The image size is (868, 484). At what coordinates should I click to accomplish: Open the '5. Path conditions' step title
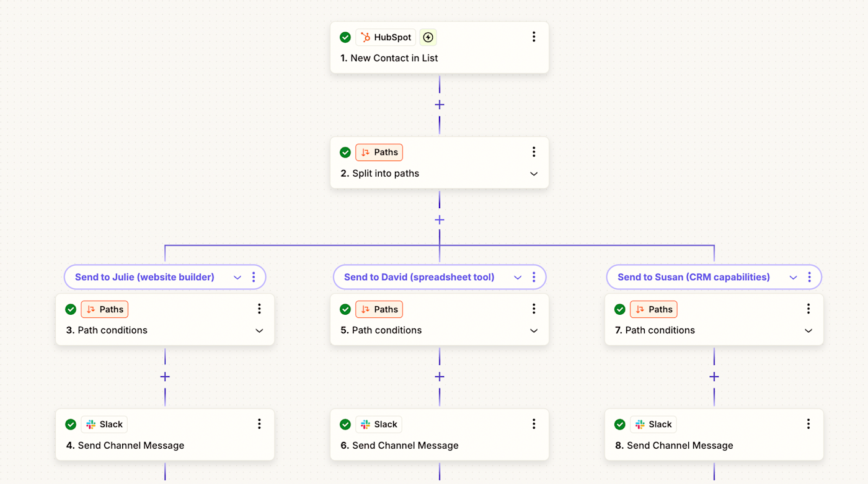381,330
